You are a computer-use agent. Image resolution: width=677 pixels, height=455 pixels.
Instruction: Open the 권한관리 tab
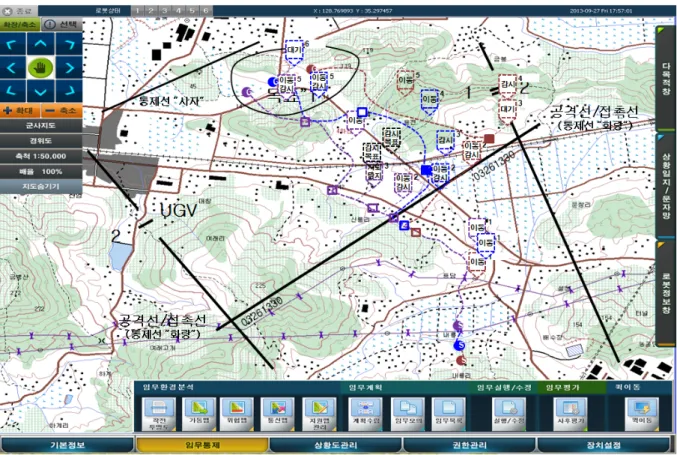pos(469,445)
